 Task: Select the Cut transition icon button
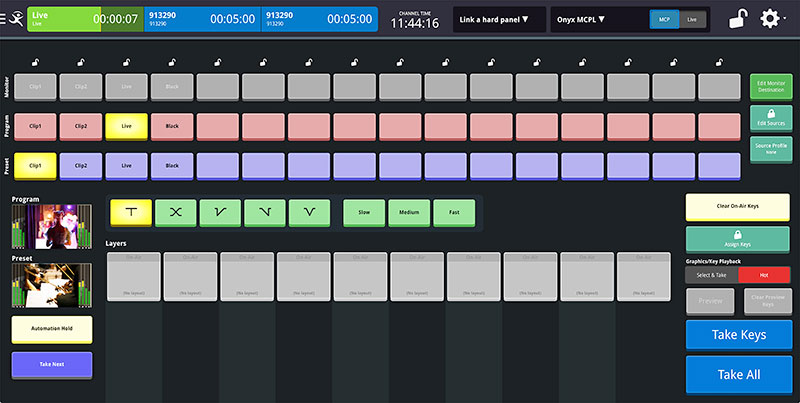[x=130, y=212]
